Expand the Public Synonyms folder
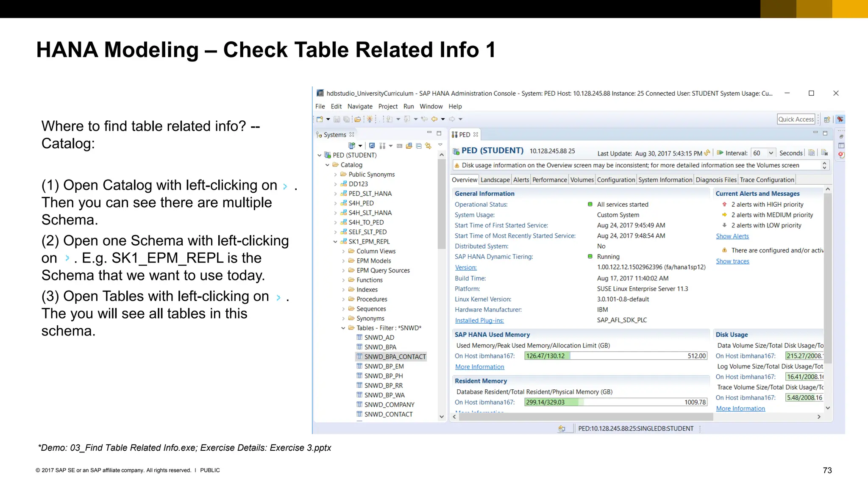 click(x=335, y=175)
